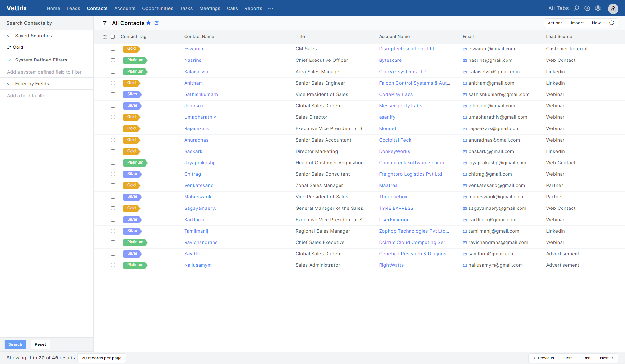Collapse the System Defined Filters section
Screen dimensions: 625x364
click(9, 60)
